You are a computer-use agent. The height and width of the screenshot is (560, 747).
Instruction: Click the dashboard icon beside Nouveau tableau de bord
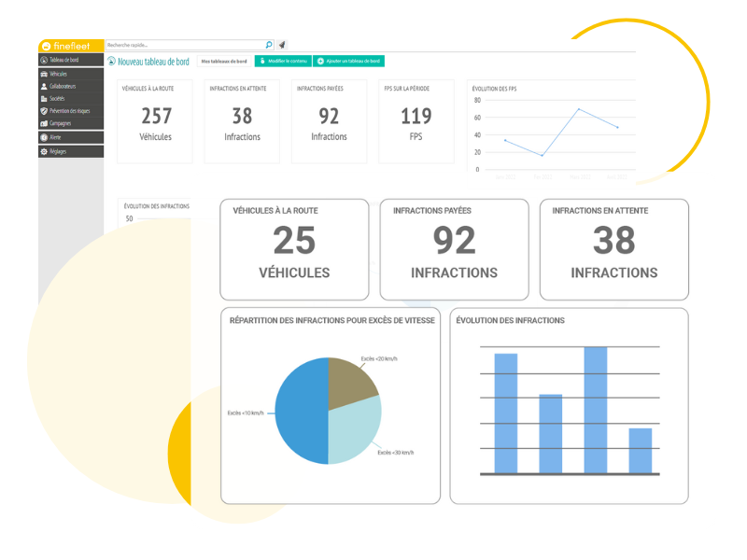click(x=112, y=62)
